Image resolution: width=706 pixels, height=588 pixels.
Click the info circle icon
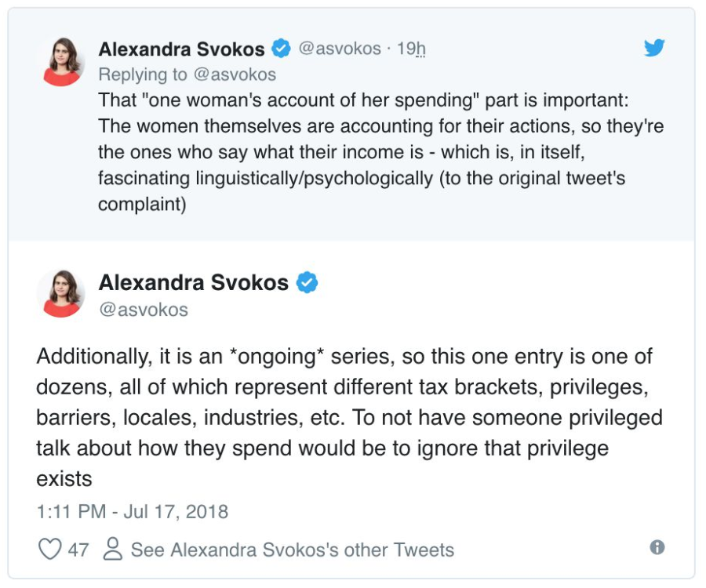tap(657, 547)
